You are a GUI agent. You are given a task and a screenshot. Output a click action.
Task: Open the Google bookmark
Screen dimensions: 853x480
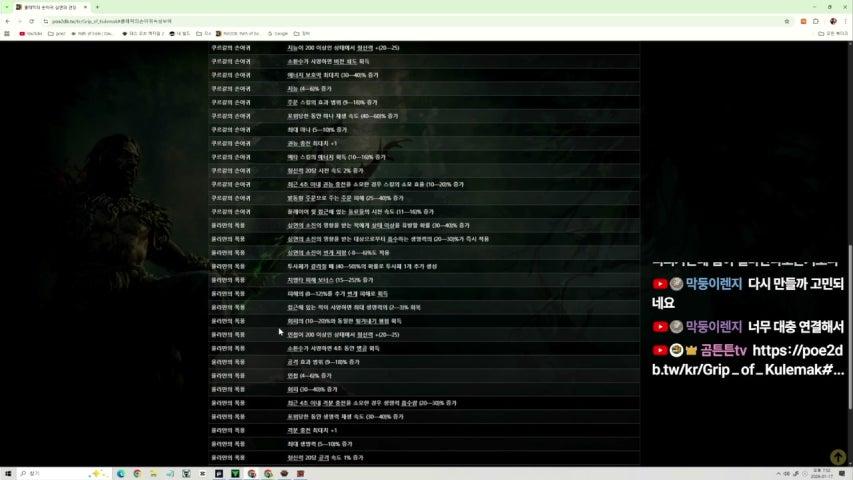click(278, 34)
